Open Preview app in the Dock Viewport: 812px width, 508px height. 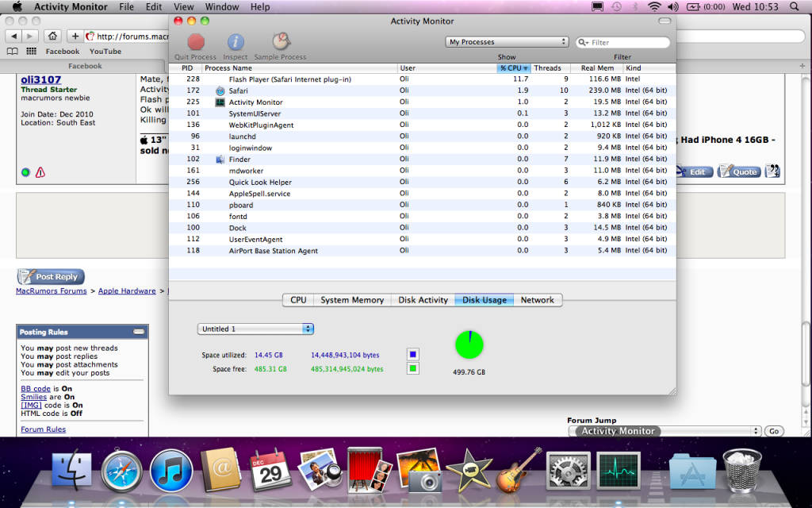pos(320,471)
